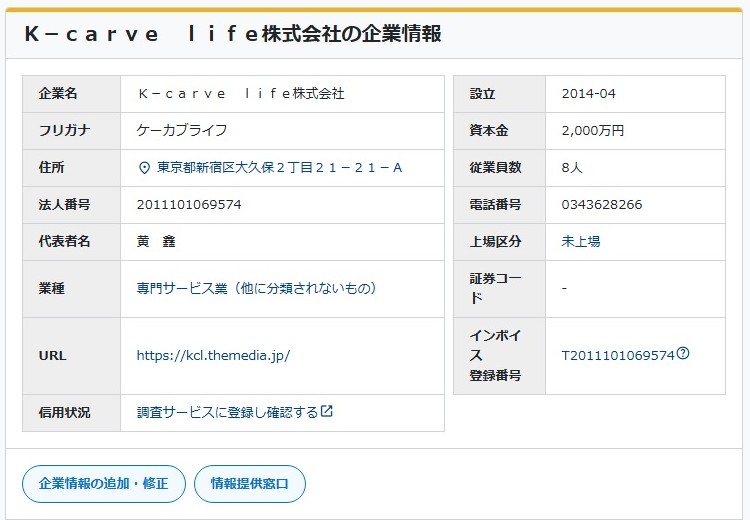Image resolution: width=750 pixels, height=520 pixels.
Task: Click the K-carve life株式会社の企業情報 heading
Action: click(x=232, y=34)
